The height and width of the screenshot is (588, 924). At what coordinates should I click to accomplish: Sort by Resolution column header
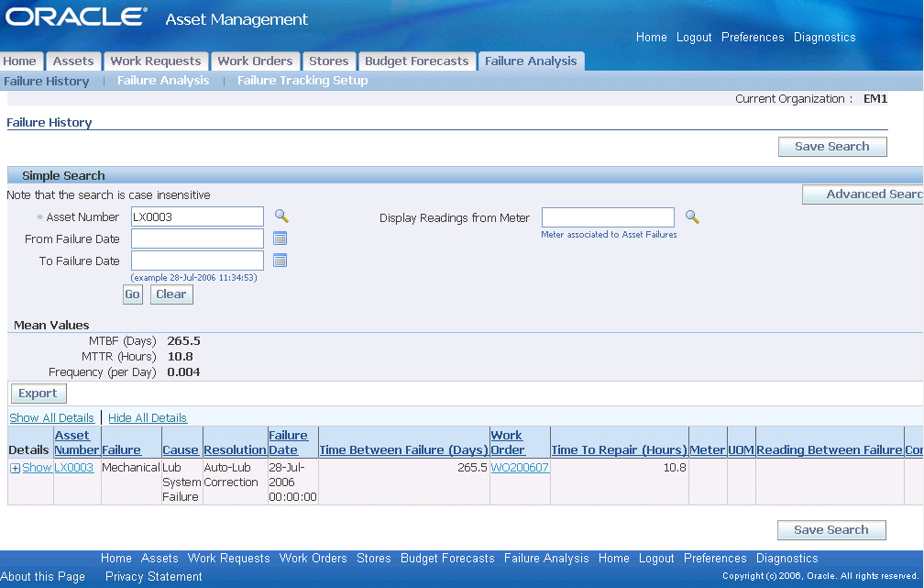(235, 450)
